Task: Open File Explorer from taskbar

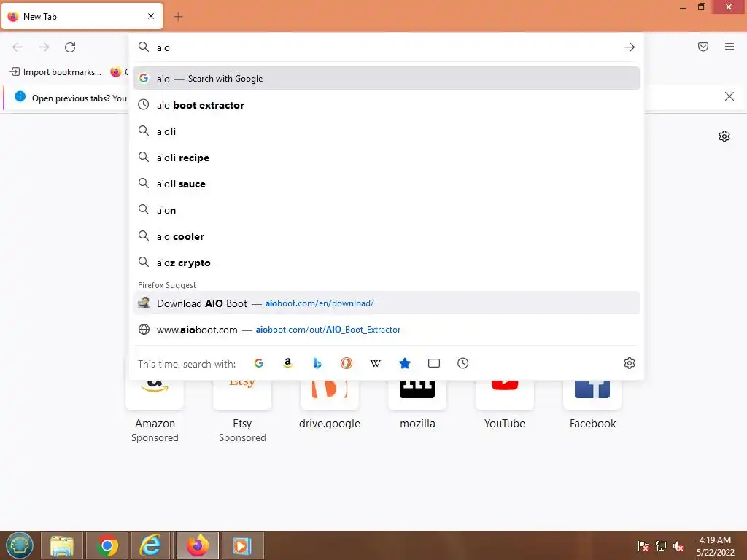Action: 62,545
